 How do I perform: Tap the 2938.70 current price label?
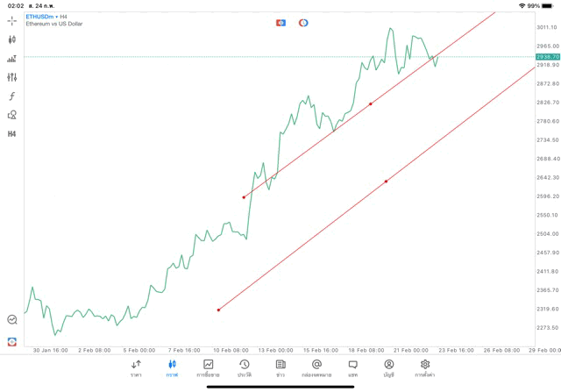[548, 56]
